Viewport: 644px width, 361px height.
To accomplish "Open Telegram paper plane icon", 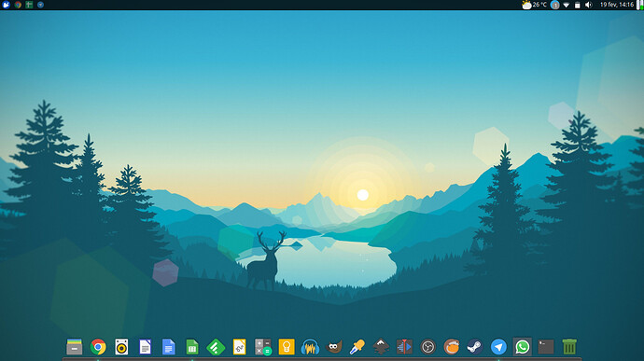I will 498,347.
